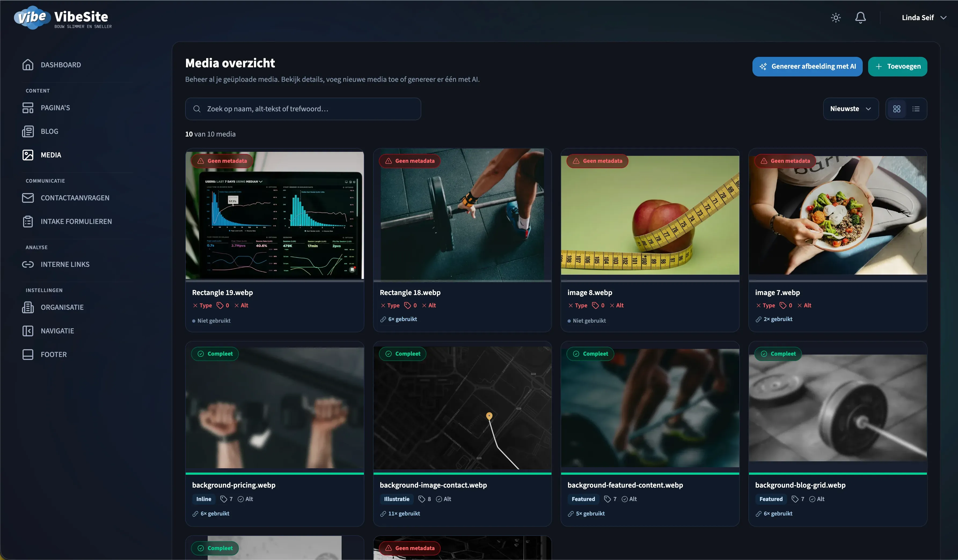Switch to list view
Image resolution: width=958 pixels, height=560 pixels.
[916, 109]
